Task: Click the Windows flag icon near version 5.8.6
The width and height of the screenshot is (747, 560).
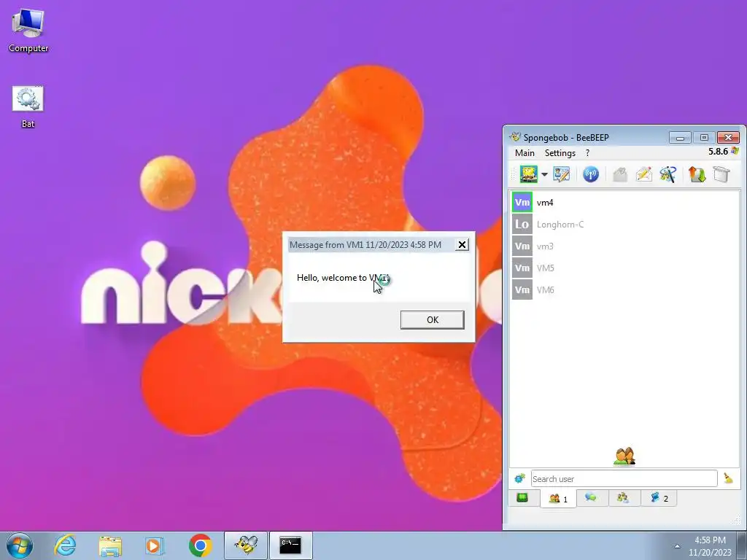Action: coord(735,152)
